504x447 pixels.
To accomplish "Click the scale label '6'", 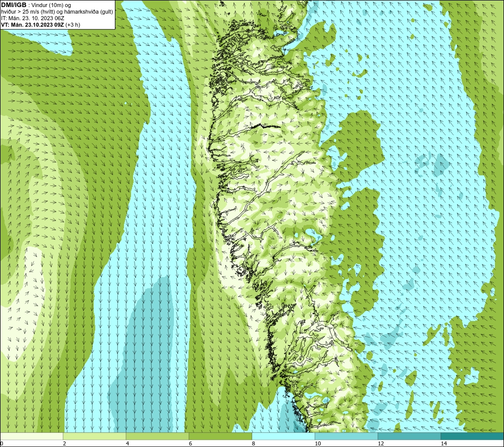I will (x=191, y=443).
